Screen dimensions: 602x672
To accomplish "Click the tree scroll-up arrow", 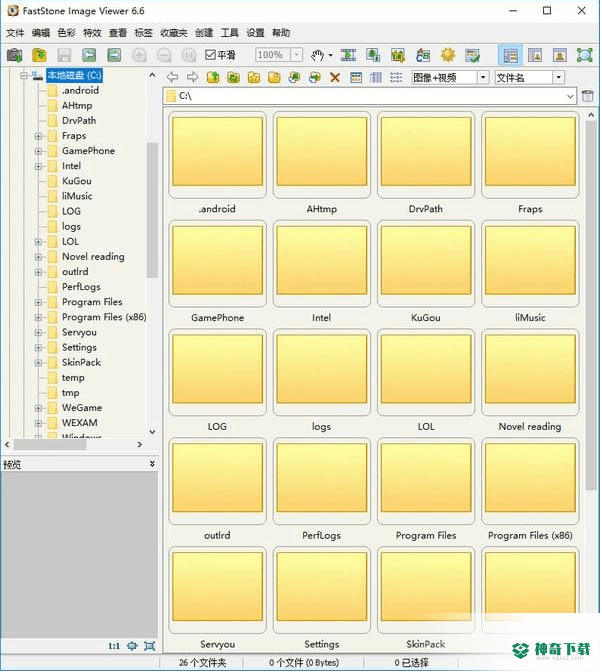I will click(152, 75).
